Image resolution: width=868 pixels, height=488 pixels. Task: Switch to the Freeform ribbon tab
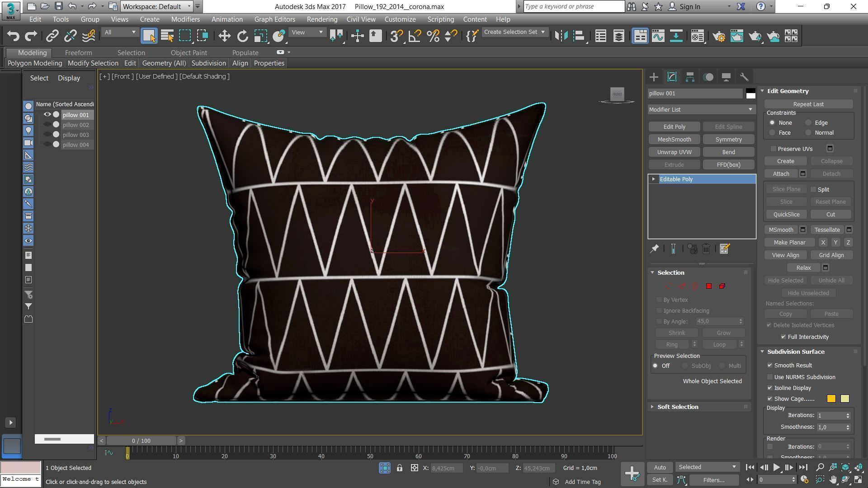click(78, 53)
